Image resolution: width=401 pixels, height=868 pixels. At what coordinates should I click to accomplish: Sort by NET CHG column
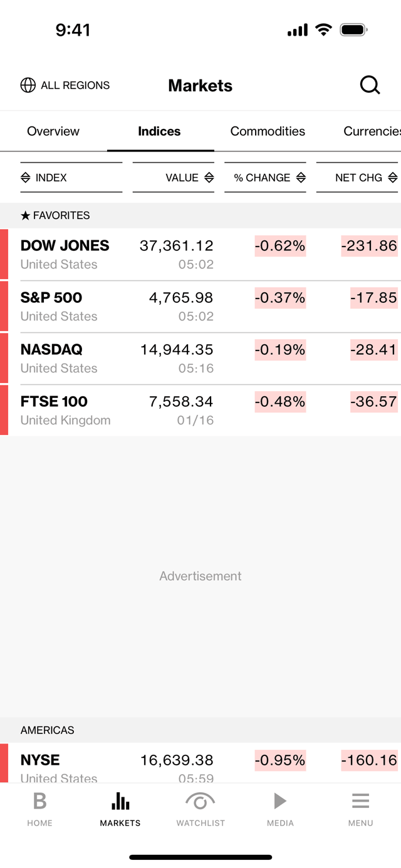tap(357, 178)
